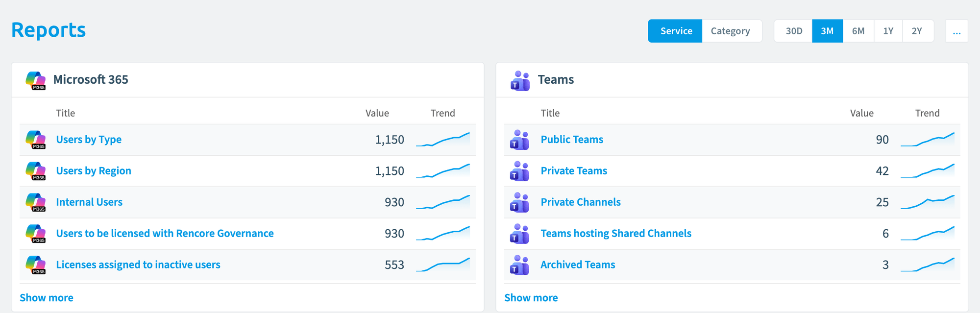Open the Users by Type report
This screenshot has width=980, height=313.
click(89, 140)
